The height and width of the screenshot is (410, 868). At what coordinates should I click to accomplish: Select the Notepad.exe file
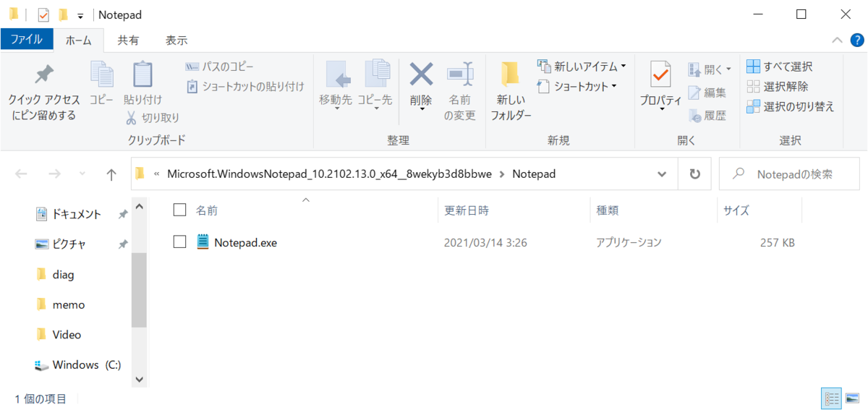point(245,243)
